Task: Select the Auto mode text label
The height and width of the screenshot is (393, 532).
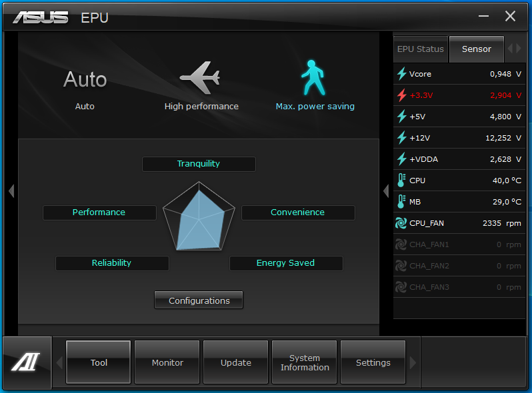Action: coord(85,107)
